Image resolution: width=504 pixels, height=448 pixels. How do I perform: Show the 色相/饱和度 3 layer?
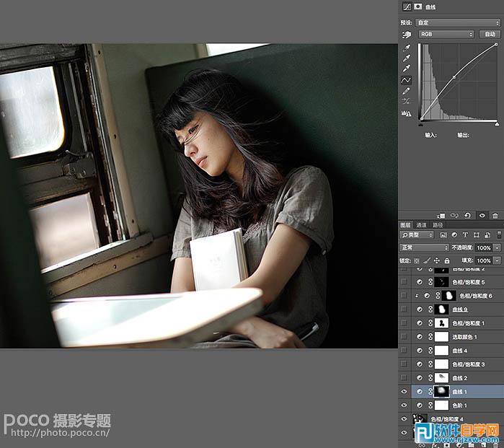(x=404, y=364)
